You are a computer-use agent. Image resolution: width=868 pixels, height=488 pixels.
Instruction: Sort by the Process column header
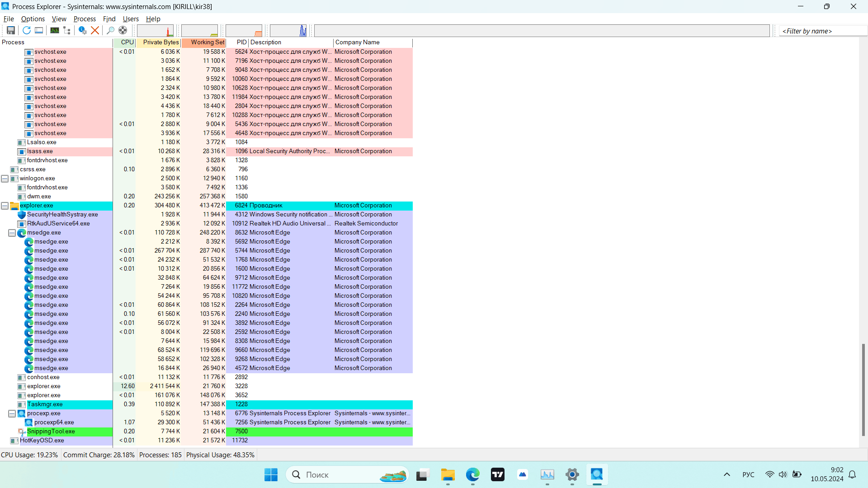pyautogui.click(x=57, y=42)
